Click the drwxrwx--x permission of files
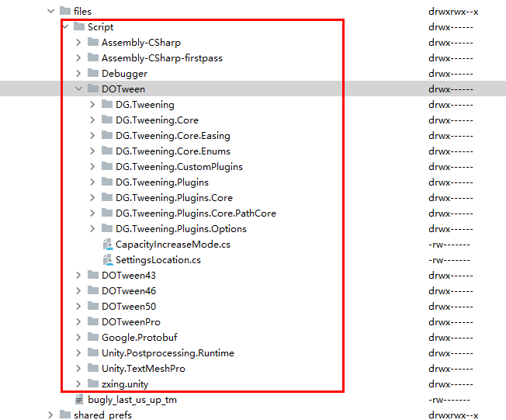The image size is (506, 420). click(x=453, y=12)
